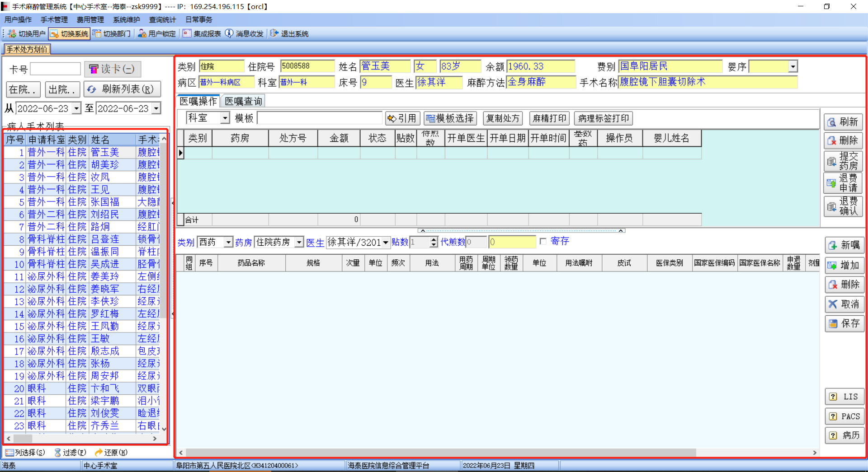Image resolution: width=868 pixels, height=472 pixels.
Task: Open 模板选择 template chooser
Action: click(x=450, y=118)
